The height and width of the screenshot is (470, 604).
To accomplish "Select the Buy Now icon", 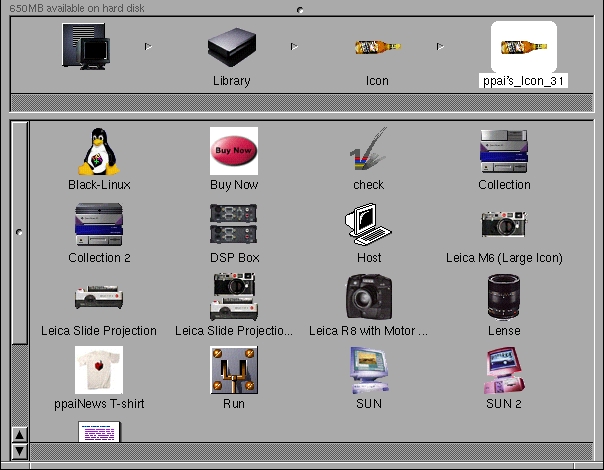I will [x=233, y=151].
